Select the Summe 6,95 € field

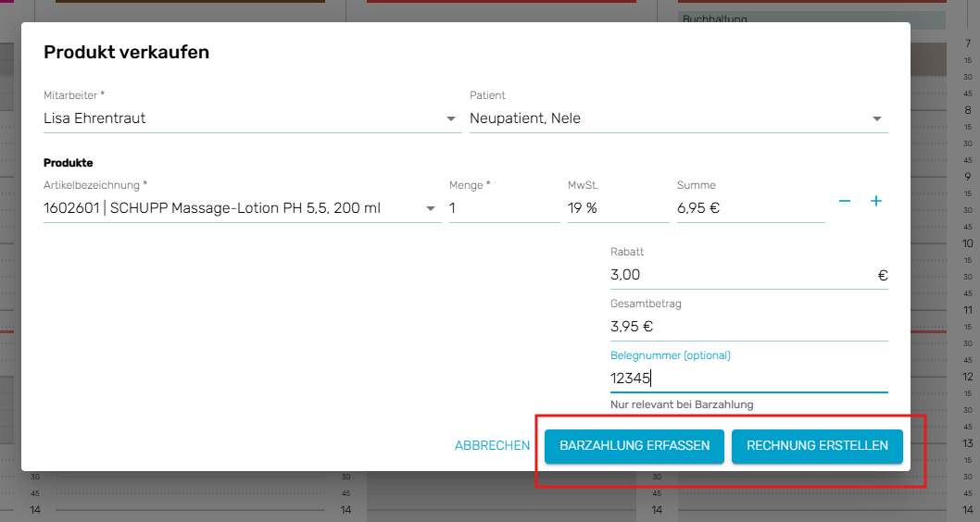click(x=750, y=208)
